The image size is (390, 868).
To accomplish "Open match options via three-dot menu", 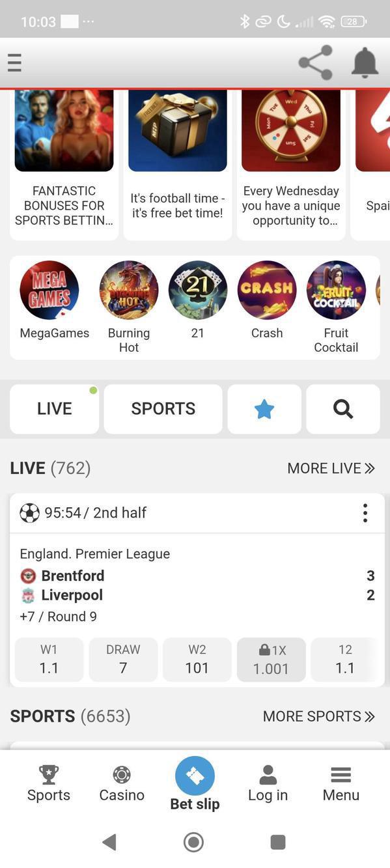I will tap(365, 512).
